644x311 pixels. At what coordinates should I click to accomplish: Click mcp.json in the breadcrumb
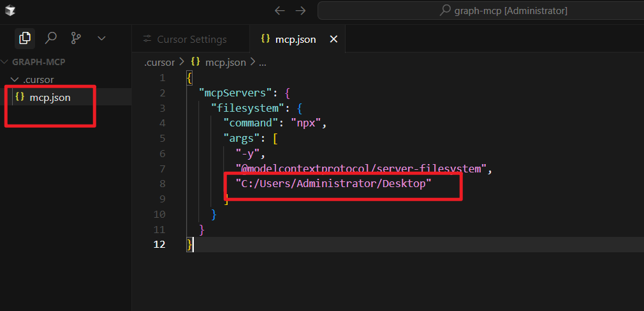226,63
